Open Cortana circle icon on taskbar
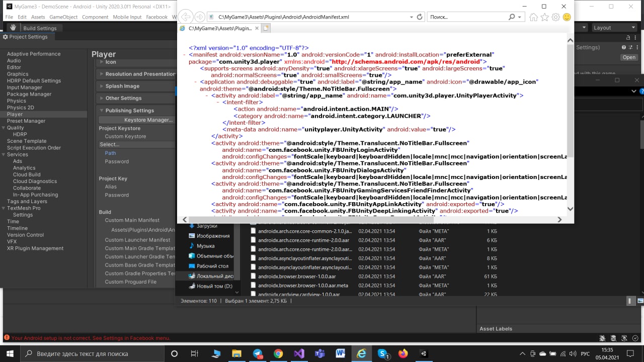644x362 pixels. coord(175,353)
